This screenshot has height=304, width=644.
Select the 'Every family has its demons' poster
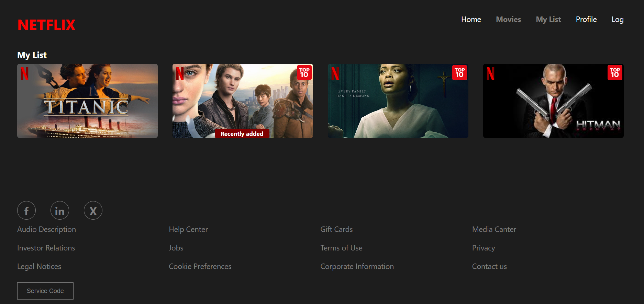point(398,101)
